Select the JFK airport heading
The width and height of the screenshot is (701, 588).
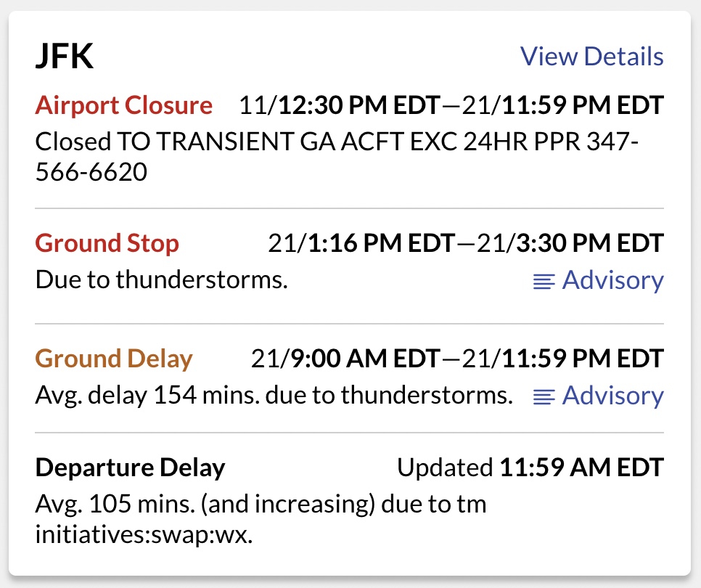65,57
